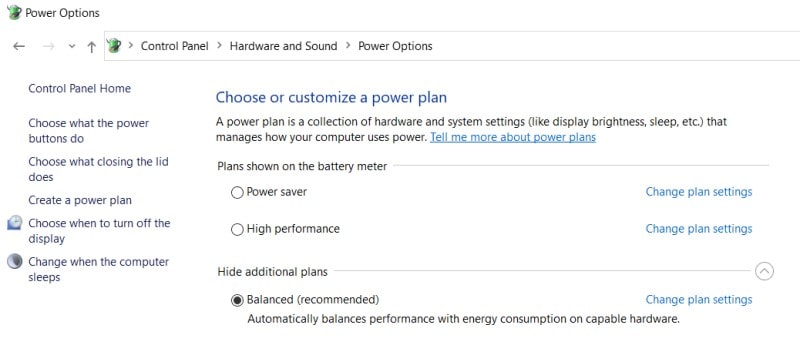Select the High performance plan

[237, 229]
